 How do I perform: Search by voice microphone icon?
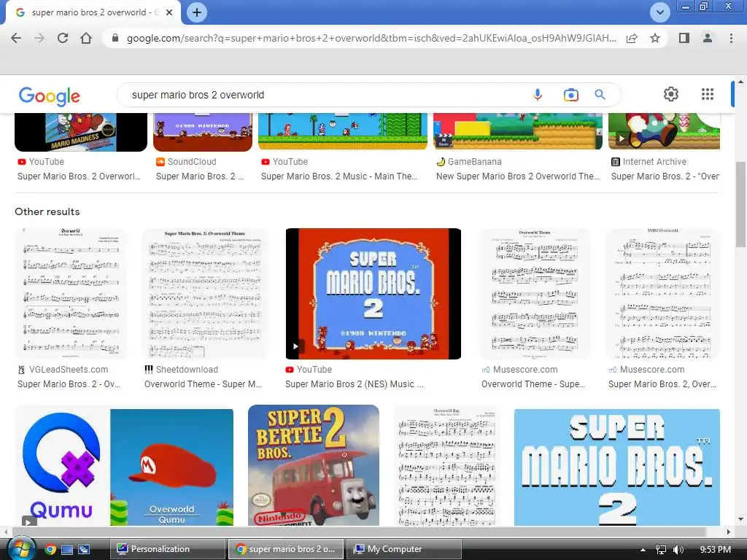point(538,95)
